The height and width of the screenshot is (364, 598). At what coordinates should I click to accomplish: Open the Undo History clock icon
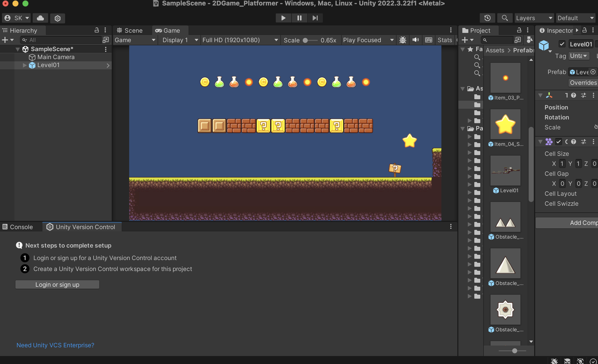487,18
